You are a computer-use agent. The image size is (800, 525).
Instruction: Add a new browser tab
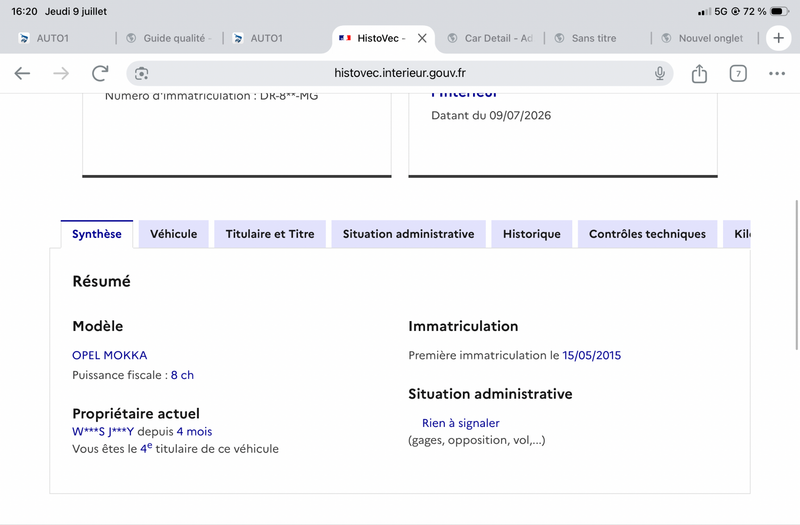pyautogui.click(x=778, y=38)
